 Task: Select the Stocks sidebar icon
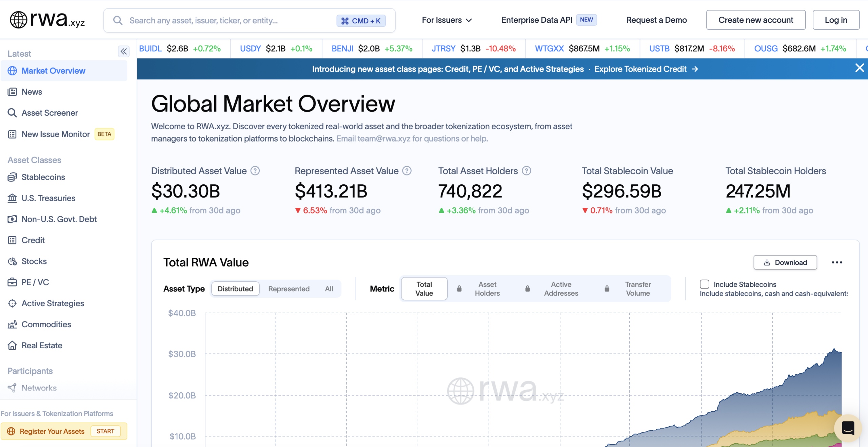pyautogui.click(x=12, y=261)
